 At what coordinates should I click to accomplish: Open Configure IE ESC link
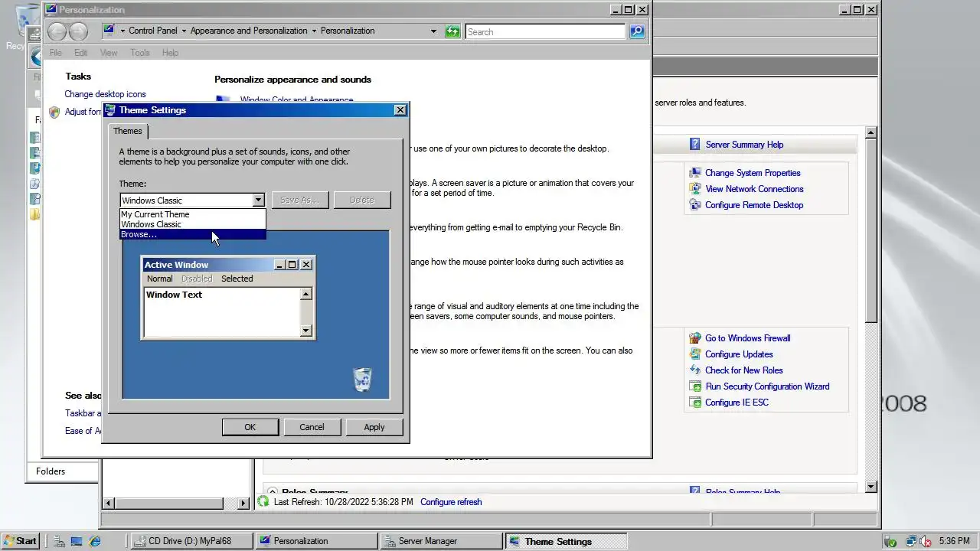(737, 403)
